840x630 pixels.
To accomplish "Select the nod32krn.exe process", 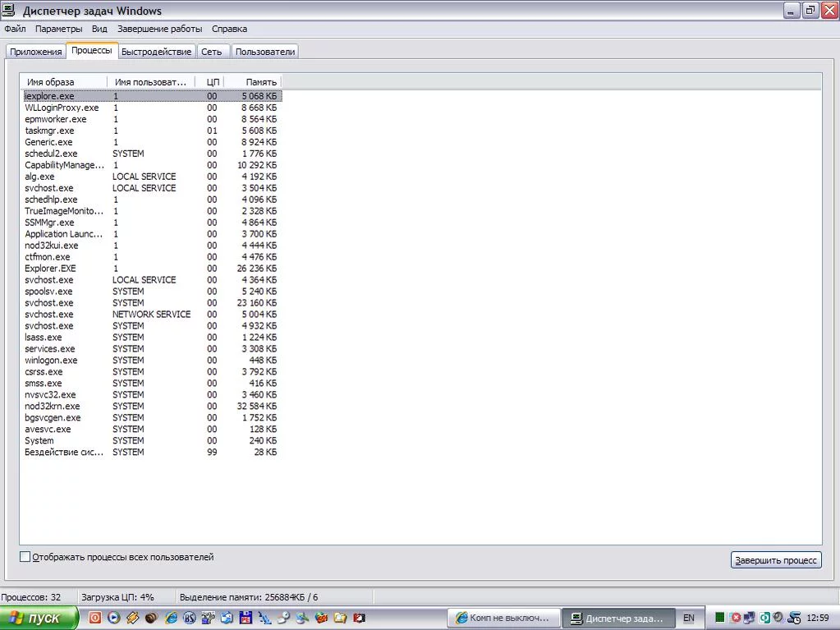I will [152, 406].
